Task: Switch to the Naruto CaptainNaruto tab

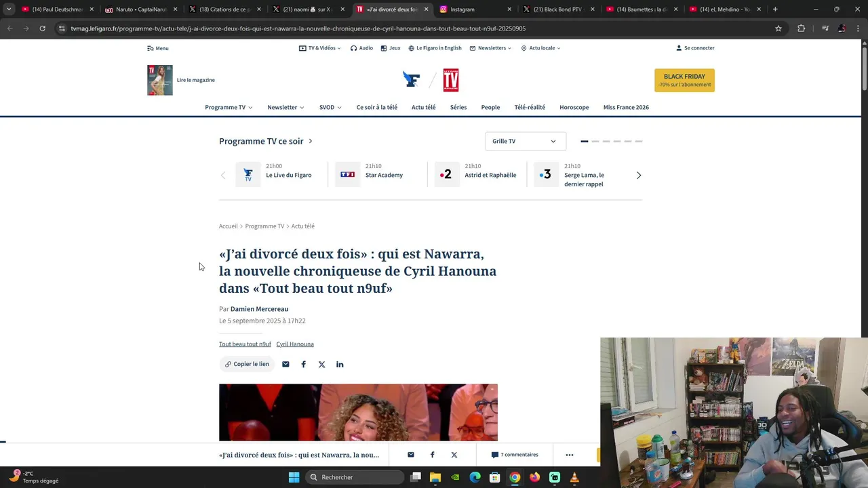Action: (140, 9)
